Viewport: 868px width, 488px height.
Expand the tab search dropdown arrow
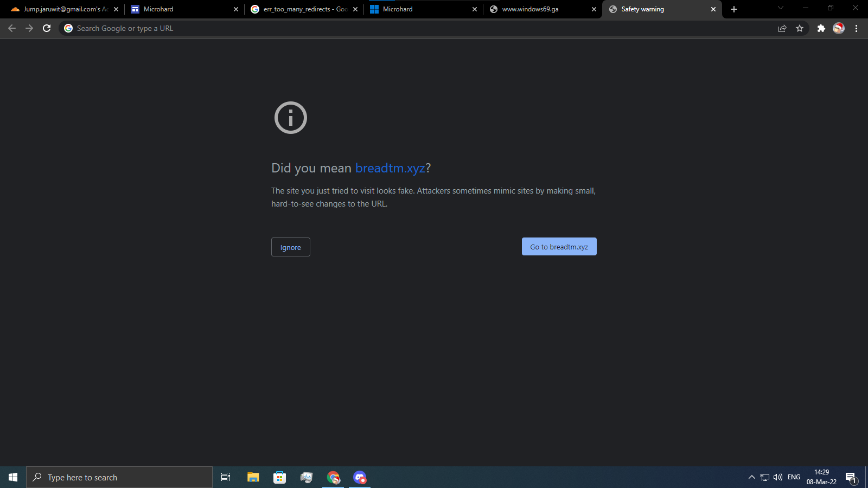[x=781, y=8]
